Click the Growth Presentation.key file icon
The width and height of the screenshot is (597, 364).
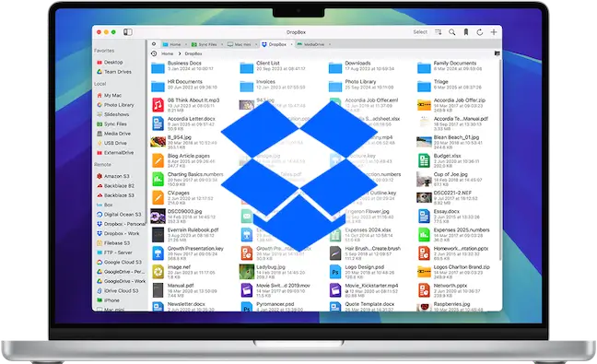158,253
